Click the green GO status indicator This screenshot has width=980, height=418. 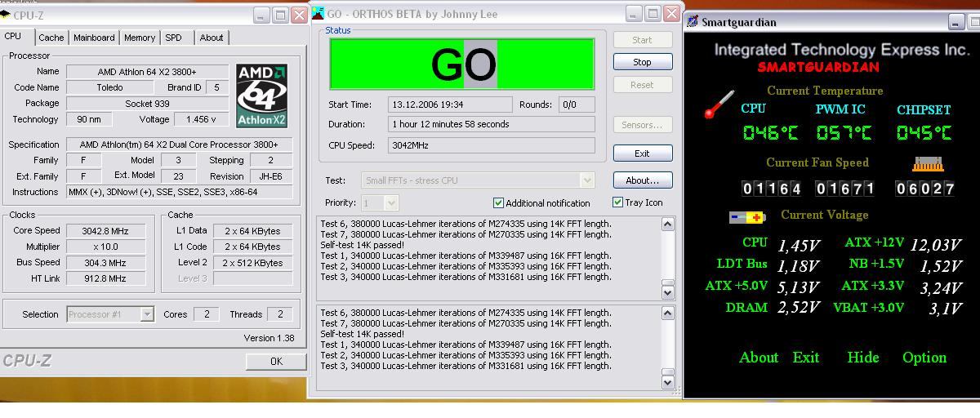click(x=462, y=64)
